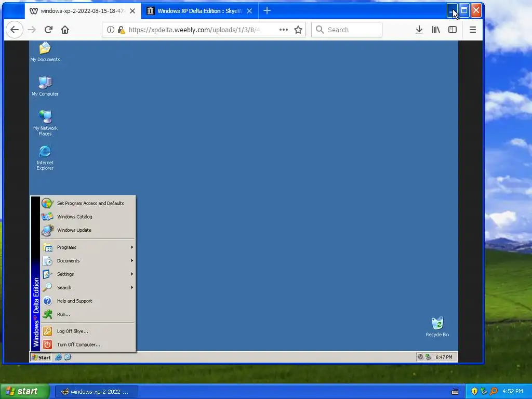Open the browser home page icon
Image resolution: width=532 pixels, height=399 pixels.
click(x=65, y=30)
